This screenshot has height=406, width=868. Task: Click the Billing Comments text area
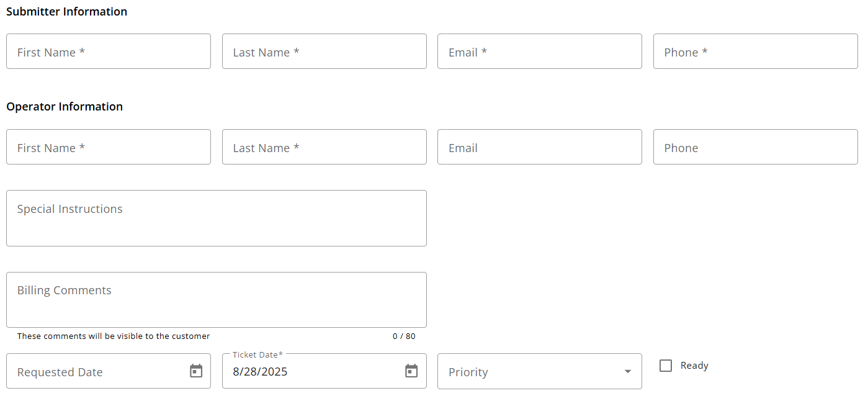coord(216,300)
